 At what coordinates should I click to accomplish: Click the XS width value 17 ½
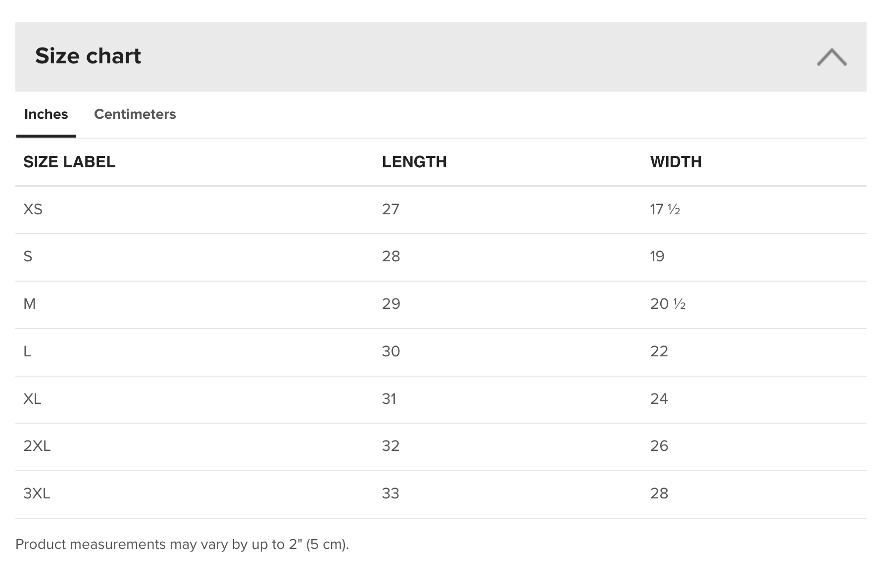[665, 209]
